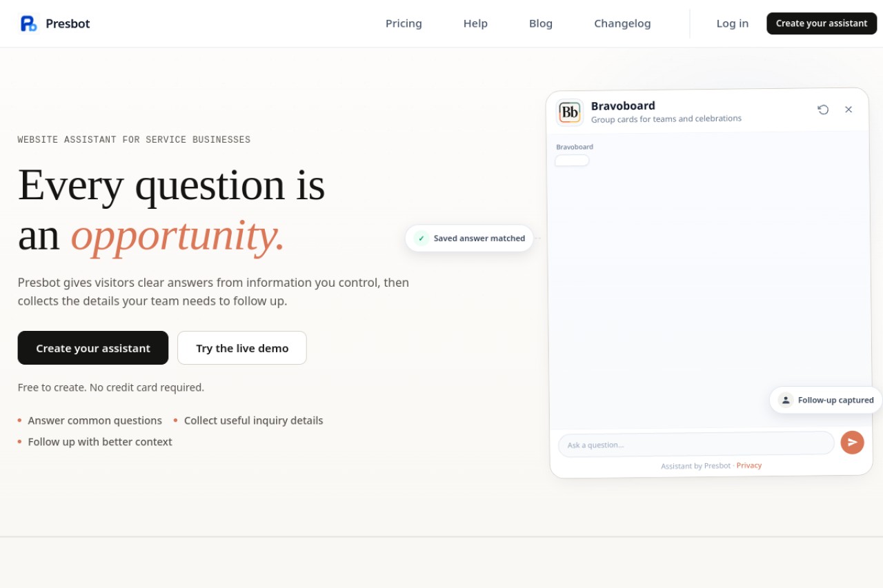Viewport: 883px width, 588px height.
Task: Click the Presbot brand name
Action: click(68, 23)
